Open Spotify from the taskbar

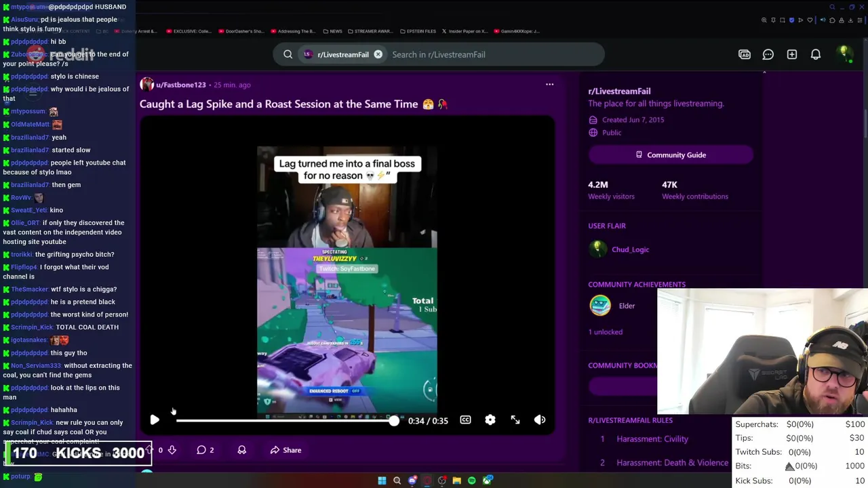click(472, 481)
